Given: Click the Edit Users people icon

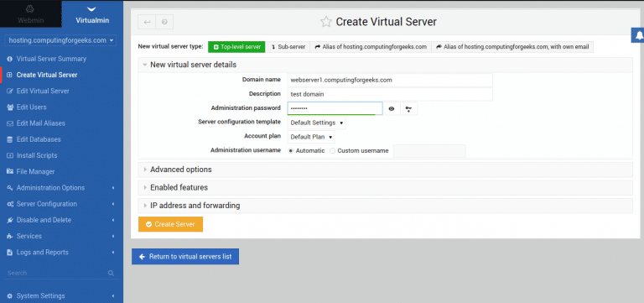Looking at the screenshot, I should (x=10, y=107).
